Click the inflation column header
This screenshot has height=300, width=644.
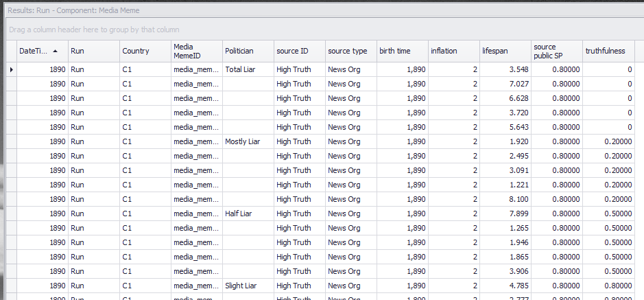453,51
